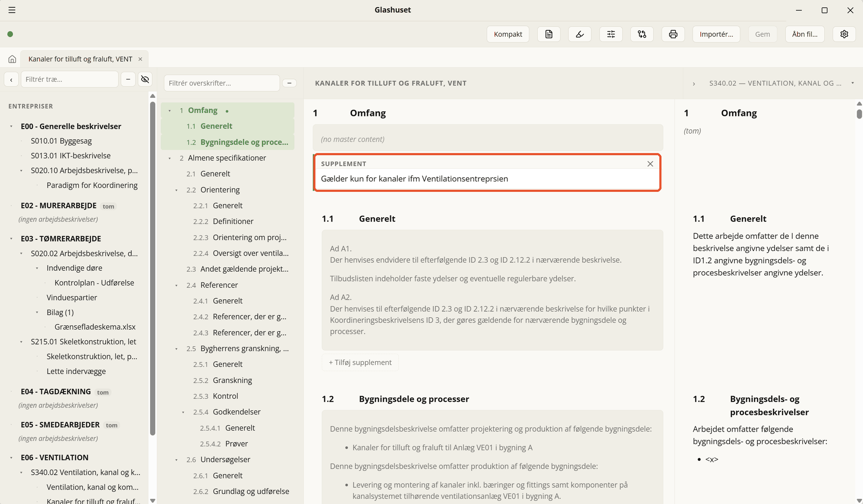Click the document page icon in toolbar
The height and width of the screenshot is (504, 863).
tap(549, 34)
